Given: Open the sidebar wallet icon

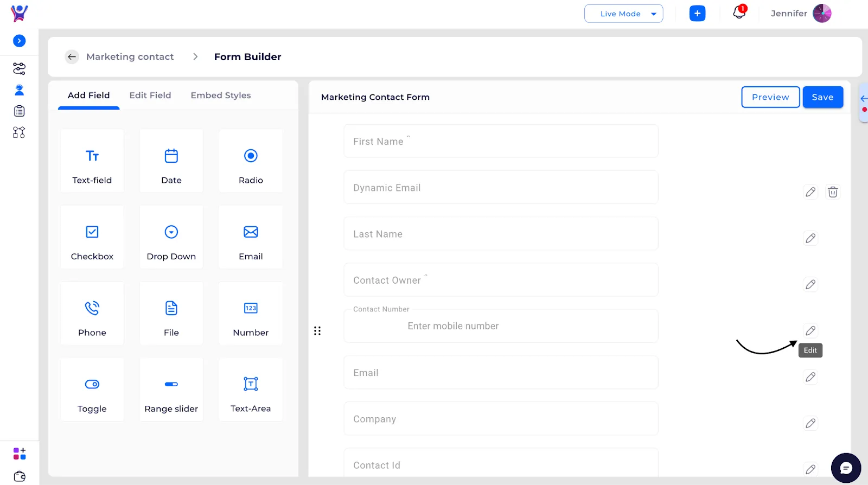Looking at the screenshot, I should point(20,476).
